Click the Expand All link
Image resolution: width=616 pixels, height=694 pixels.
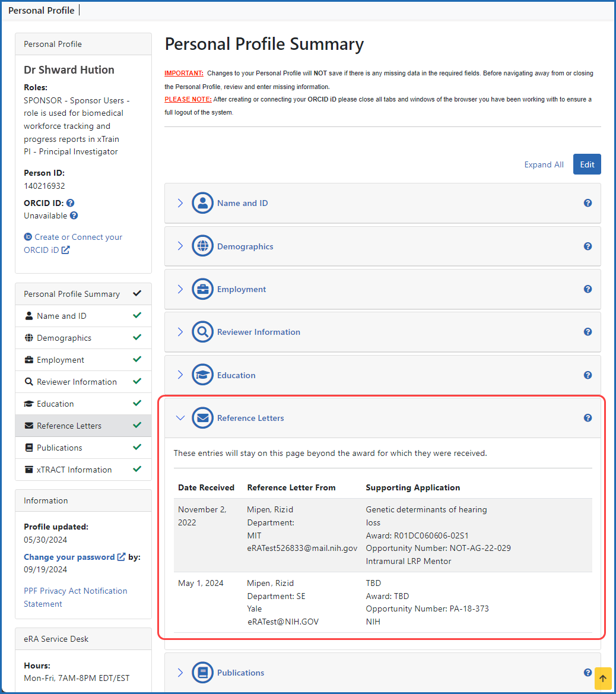[x=544, y=164]
